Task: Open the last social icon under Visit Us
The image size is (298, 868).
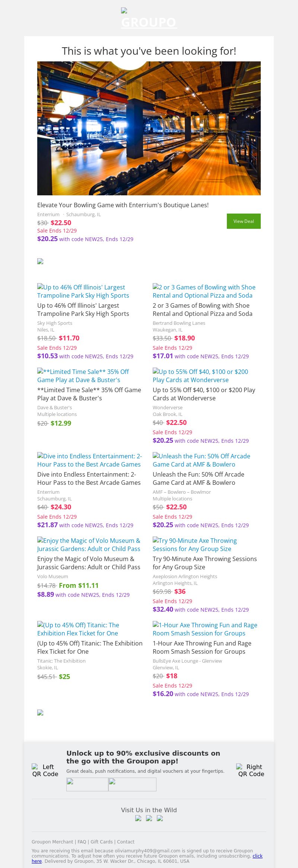Action: click(x=160, y=818)
